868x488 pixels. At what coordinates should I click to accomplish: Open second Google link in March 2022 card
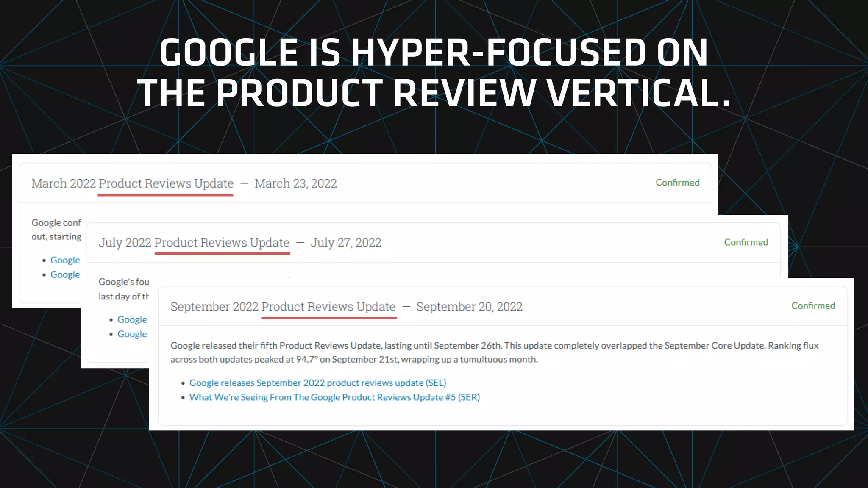(65, 274)
